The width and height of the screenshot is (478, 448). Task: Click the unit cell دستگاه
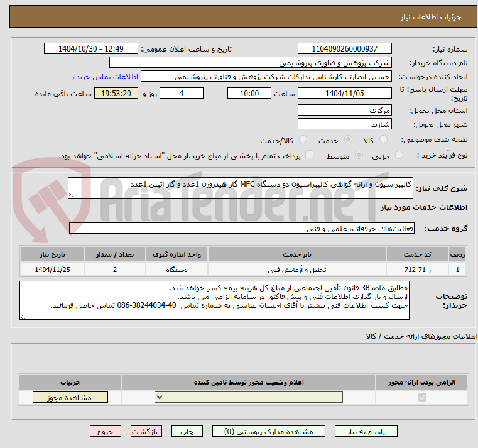177,270
